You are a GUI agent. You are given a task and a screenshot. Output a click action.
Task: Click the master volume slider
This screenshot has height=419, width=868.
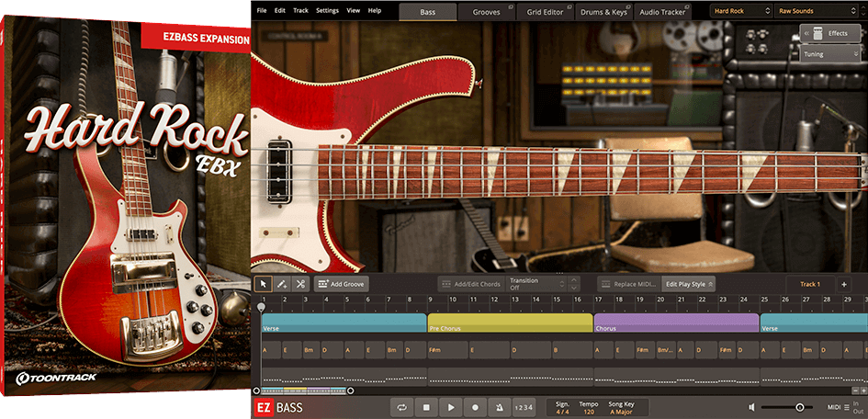tap(799, 407)
